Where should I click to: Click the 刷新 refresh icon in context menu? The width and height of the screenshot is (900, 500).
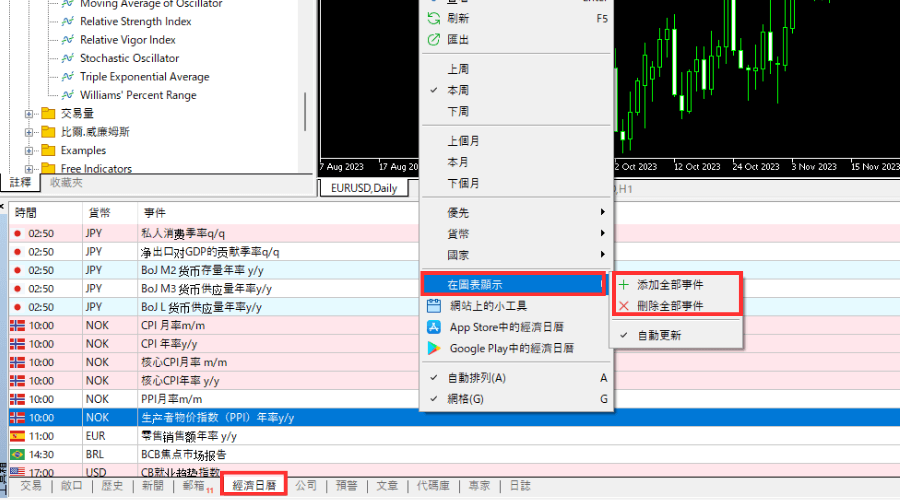(433, 18)
